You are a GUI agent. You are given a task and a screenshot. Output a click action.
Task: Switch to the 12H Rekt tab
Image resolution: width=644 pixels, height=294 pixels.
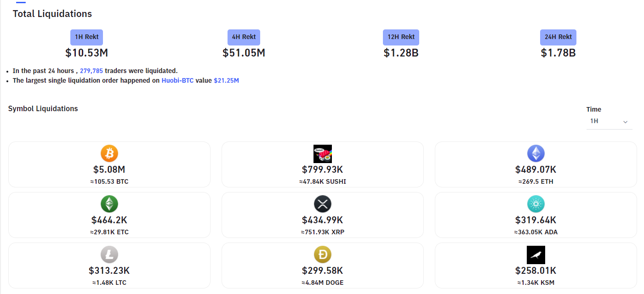click(x=401, y=37)
